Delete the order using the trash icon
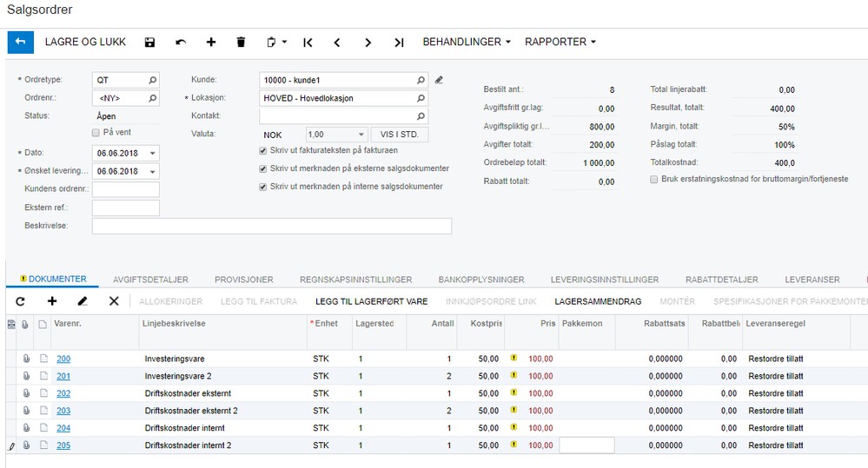Viewport: 868px width, 468px height. [241, 42]
